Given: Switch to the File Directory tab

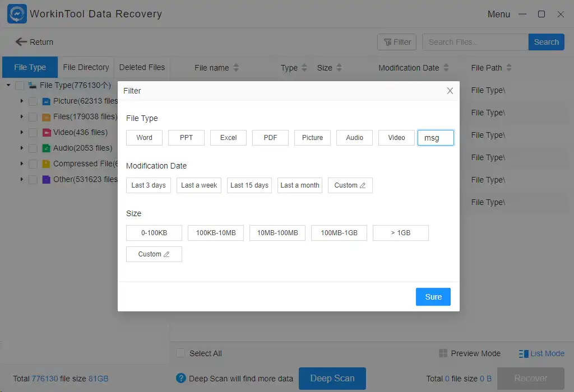Looking at the screenshot, I should pos(86,67).
